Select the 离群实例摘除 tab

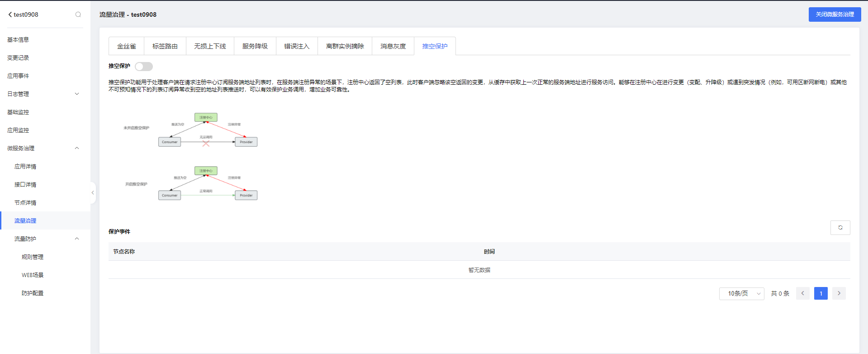pyautogui.click(x=345, y=46)
